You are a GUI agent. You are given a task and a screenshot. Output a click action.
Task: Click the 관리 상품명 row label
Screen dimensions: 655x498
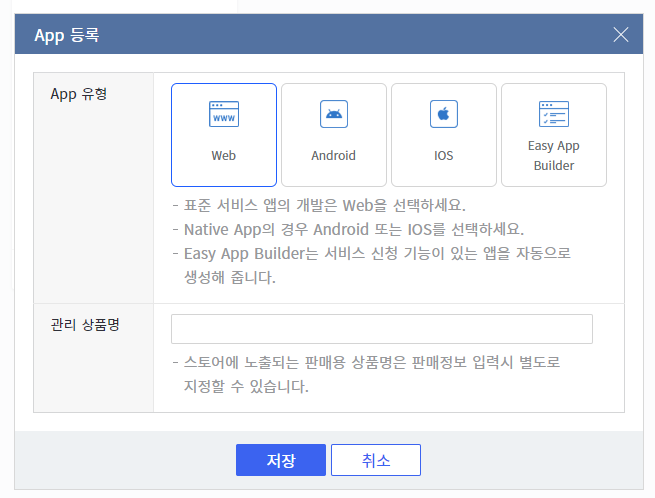[84, 326]
